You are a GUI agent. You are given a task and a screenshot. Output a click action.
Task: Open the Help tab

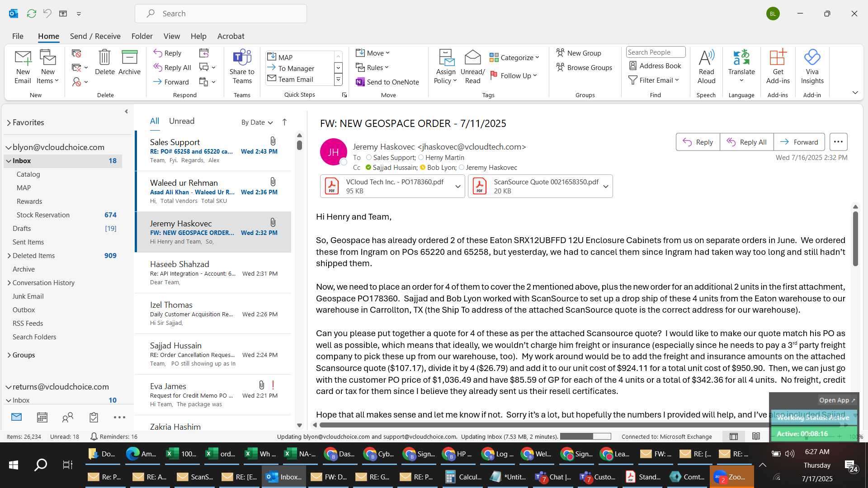coord(198,36)
